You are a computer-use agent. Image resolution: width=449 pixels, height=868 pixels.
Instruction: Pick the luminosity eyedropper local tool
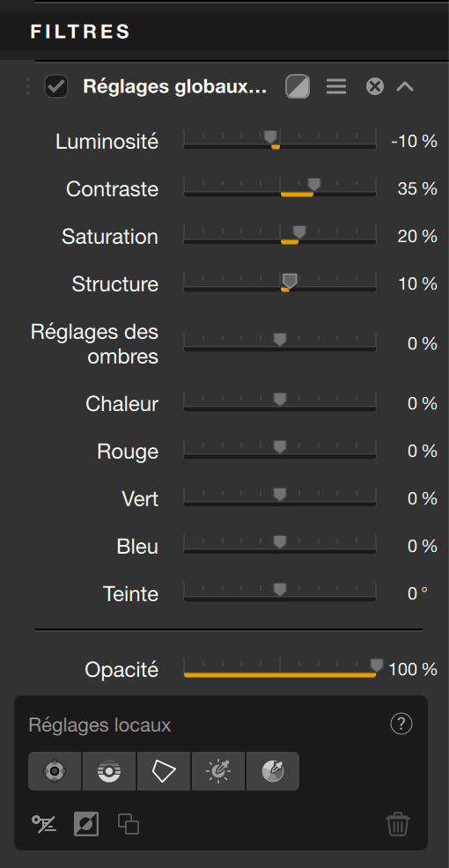pyautogui.click(x=218, y=771)
